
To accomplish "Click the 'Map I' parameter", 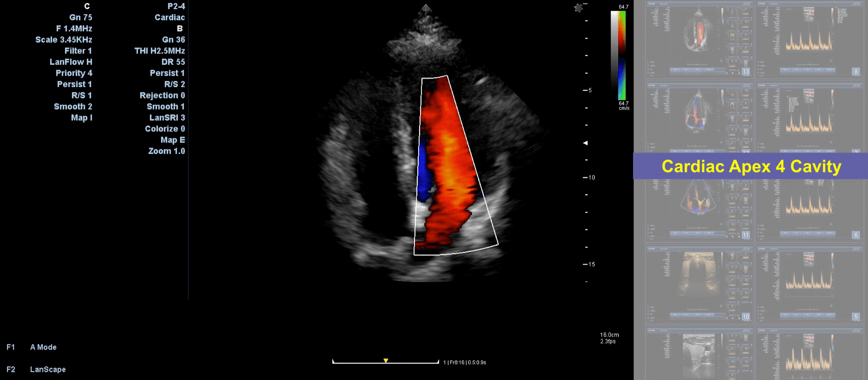I will [82, 118].
